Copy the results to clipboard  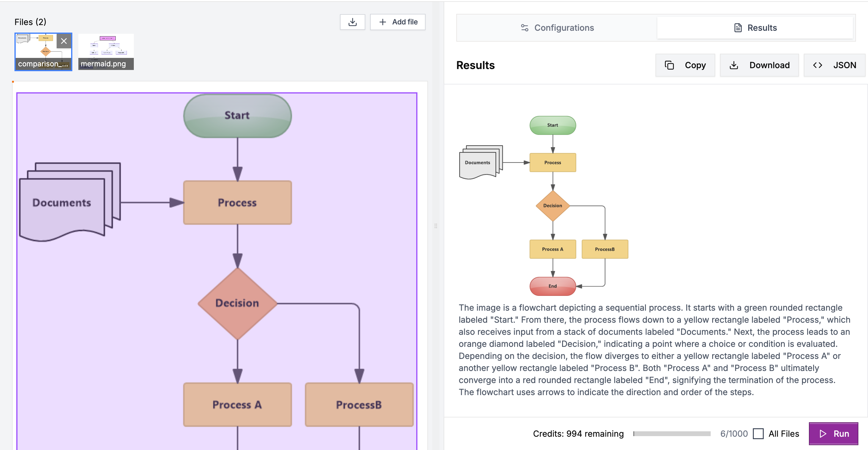[x=685, y=65]
